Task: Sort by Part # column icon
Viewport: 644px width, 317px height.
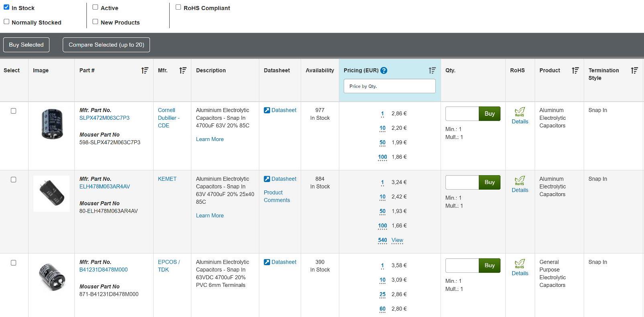Action: (145, 71)
